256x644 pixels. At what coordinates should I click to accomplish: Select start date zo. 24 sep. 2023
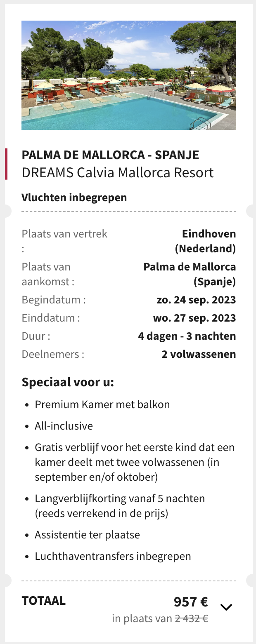pyautogui.click(x=196, y=300)
